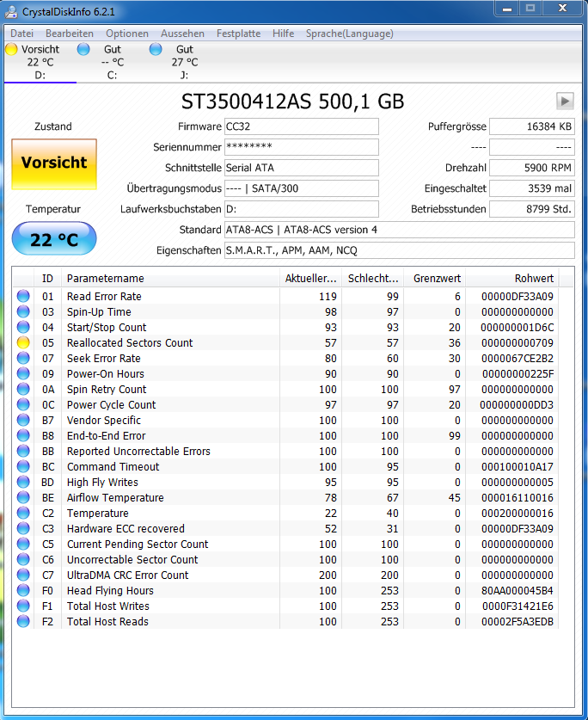Viewport: 588px width, 720px height.
Task: Sort by the Parametername column header
Action: 170,278
